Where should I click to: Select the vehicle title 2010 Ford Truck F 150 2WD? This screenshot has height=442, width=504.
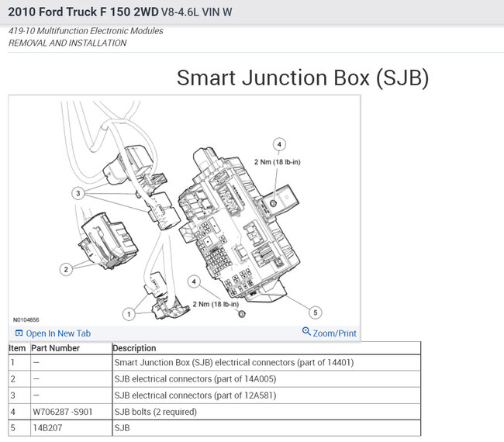click(83, 12)
